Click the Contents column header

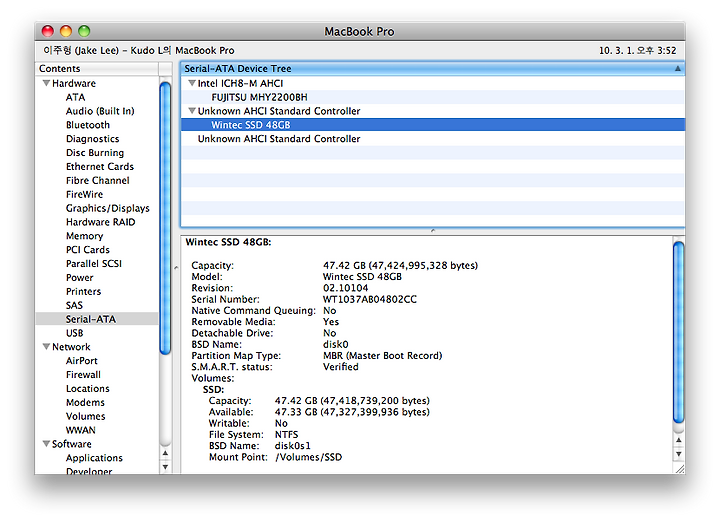click(x=97, y=68)
